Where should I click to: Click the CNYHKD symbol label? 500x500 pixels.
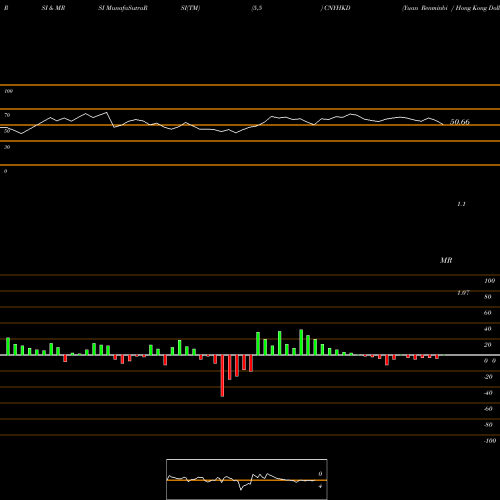coord(337,8)
